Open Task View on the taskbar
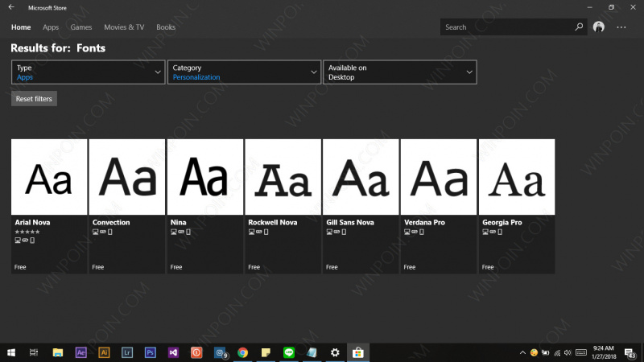The width and height of the screenshot is (644, 362). 34,352
